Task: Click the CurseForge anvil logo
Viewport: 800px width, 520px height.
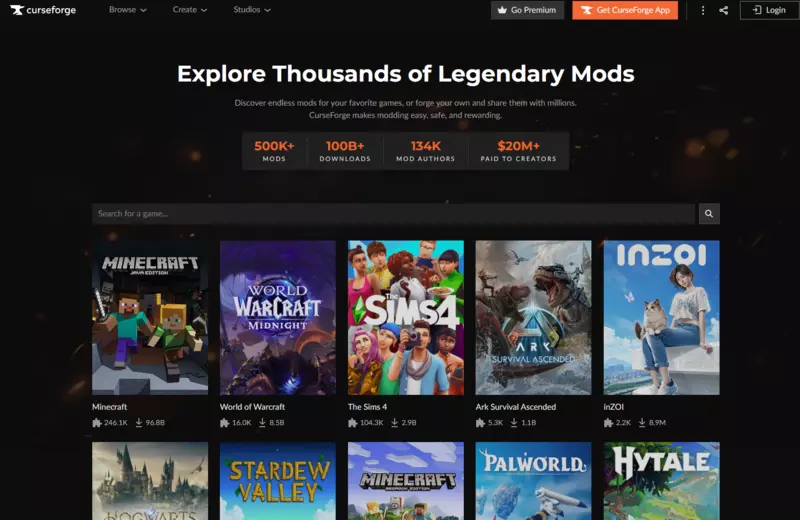Action: pyautogui.click(x=17, y=10)
